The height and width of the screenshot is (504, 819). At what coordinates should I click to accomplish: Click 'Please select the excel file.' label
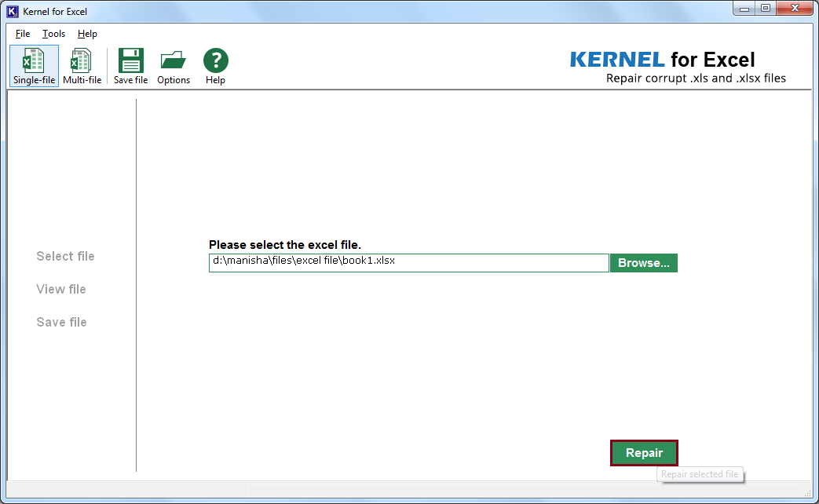[285, 245]
